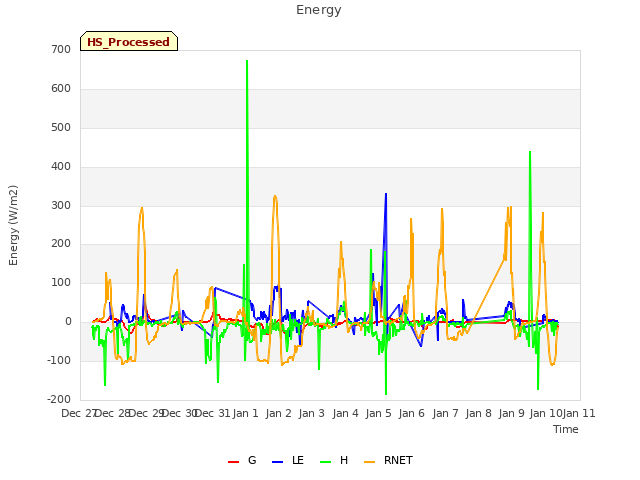Click the 0 y-axis tick label
This screenshot has height=480, width=640.
pos(68,322)
